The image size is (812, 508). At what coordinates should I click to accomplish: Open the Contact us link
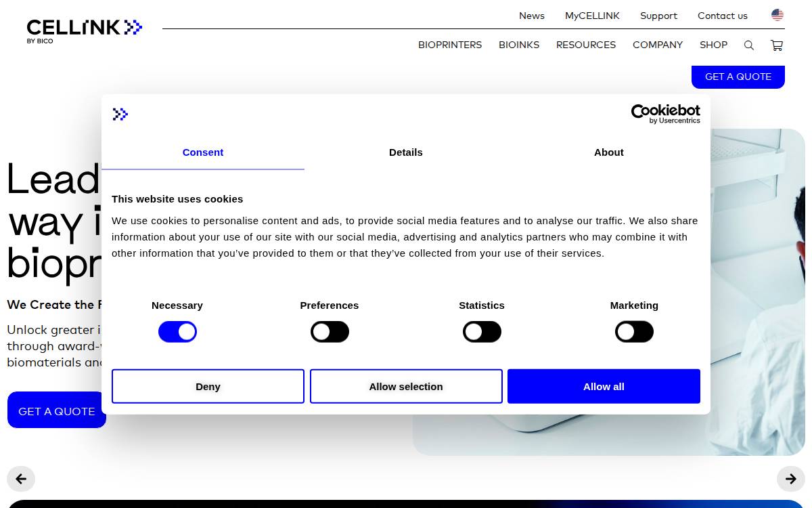click(723, 16)
